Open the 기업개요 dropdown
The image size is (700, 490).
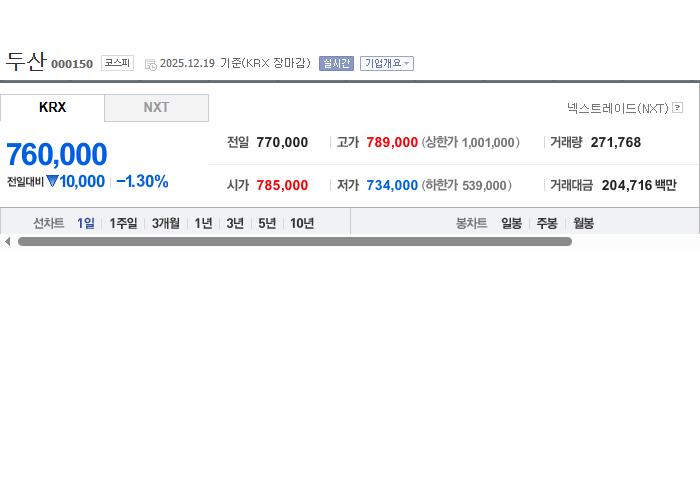click(387, 63)
